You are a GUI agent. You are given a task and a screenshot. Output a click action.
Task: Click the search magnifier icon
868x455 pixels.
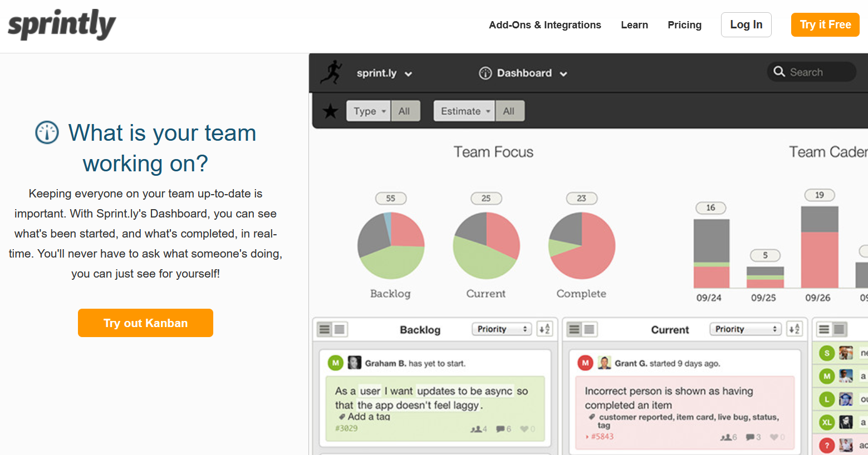779,72
